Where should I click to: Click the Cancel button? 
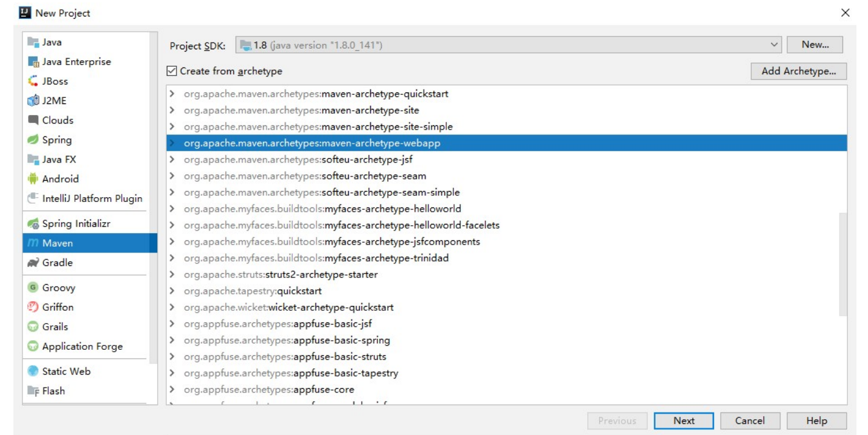(x=750, y=421)
